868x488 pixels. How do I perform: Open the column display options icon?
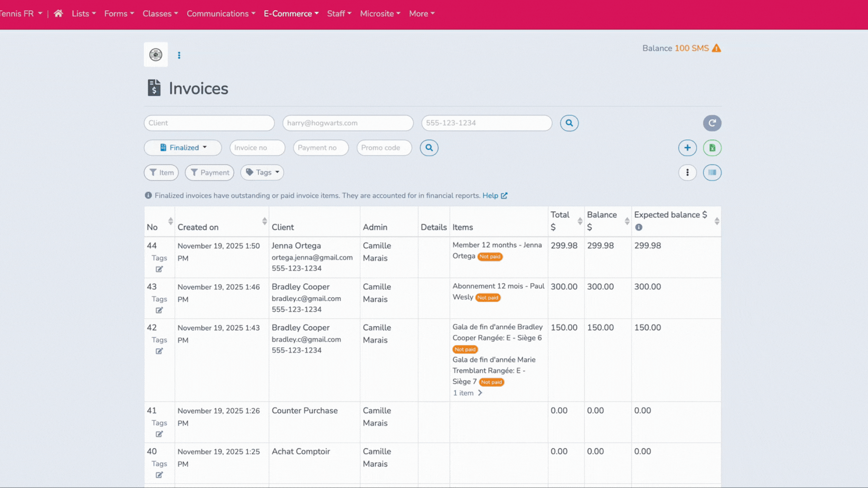coord(712,172)
